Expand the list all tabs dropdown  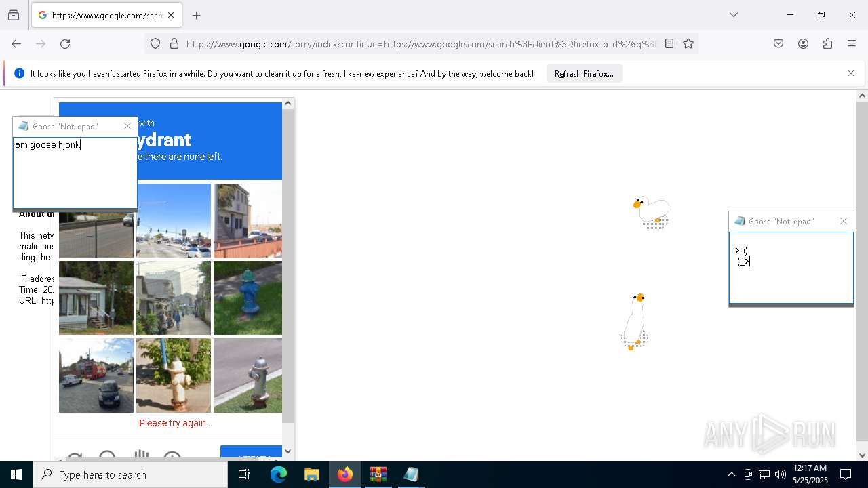[734, 15]
